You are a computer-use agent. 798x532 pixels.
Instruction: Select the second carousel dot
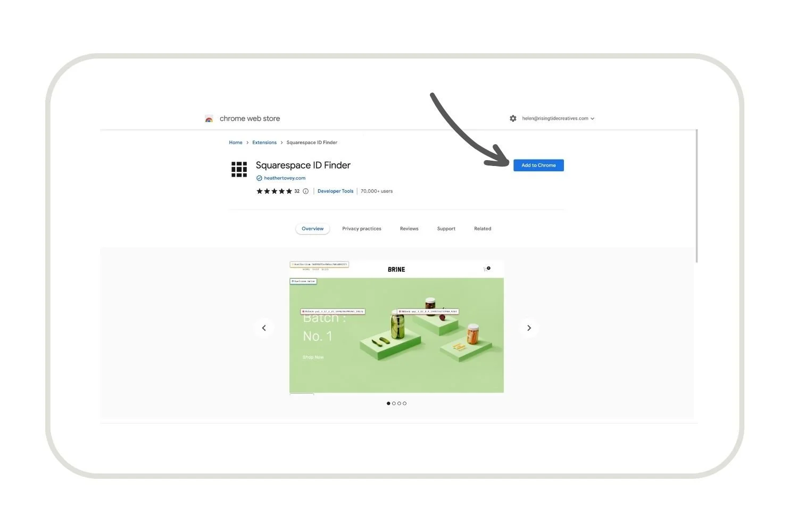[x=394, y=403]
